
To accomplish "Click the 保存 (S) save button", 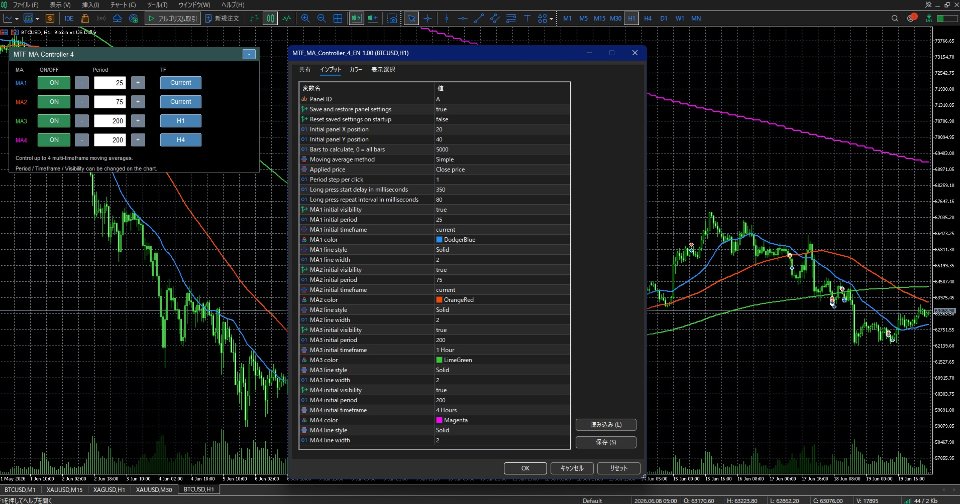I will (606, 442).
